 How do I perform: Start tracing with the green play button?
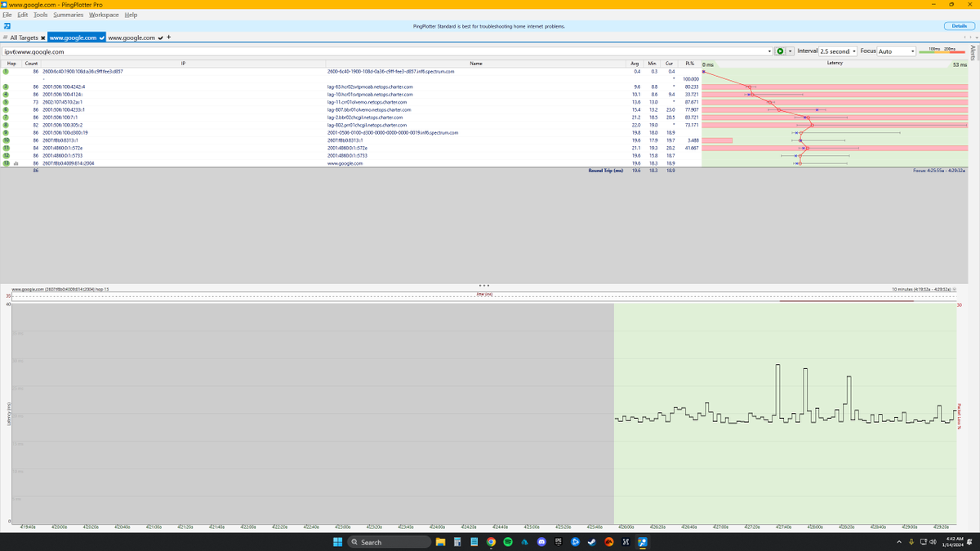[781, 51]
